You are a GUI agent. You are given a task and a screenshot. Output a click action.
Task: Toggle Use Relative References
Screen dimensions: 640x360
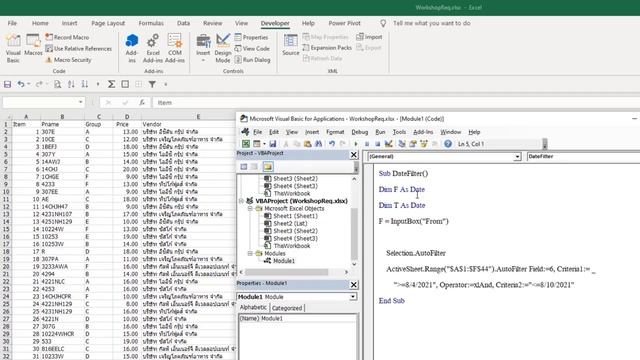tap(78, 49)
